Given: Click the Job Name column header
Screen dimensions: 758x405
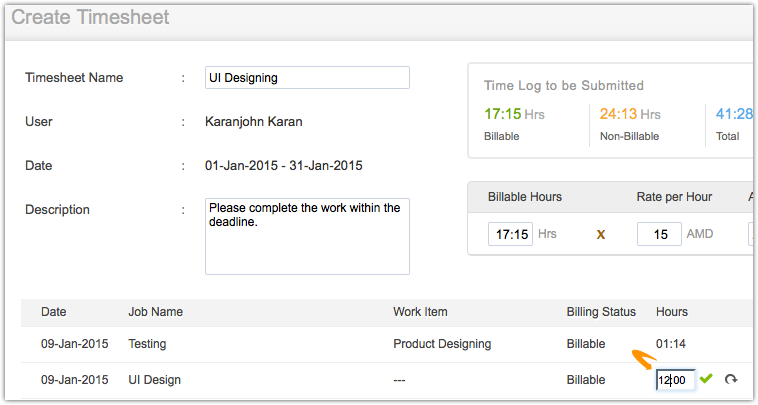Looking at the screenshot, I should point(156,312).
